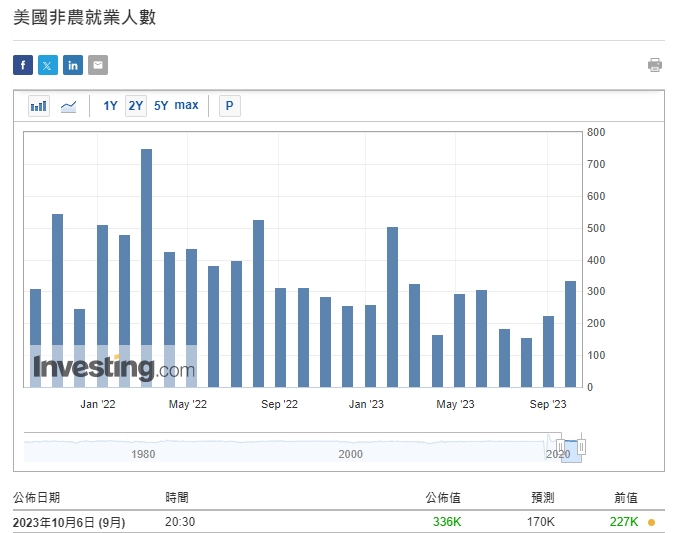The image size is (679, 533).
Task: Share the page on Facebook
Action: coord(23,65)
